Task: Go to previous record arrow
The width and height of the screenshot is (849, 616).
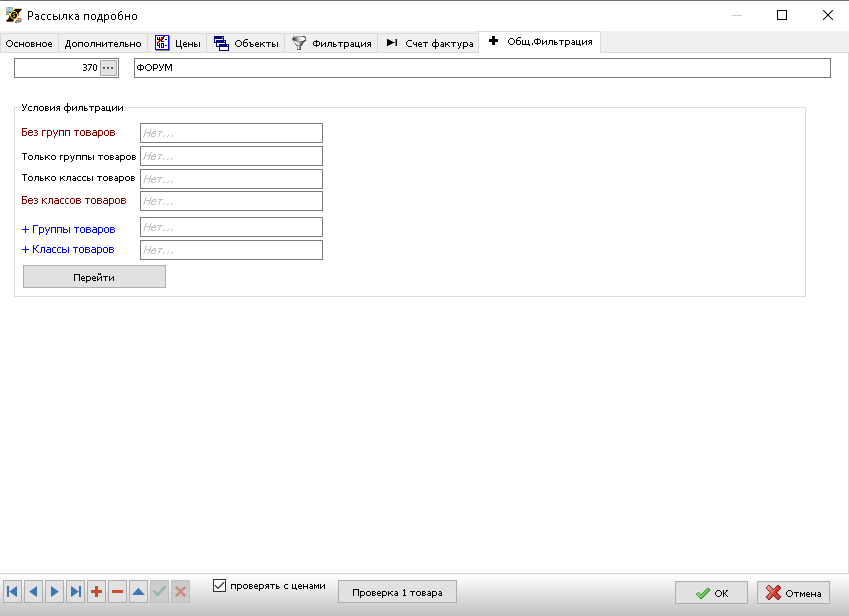Action: click(x=33, y=592)
